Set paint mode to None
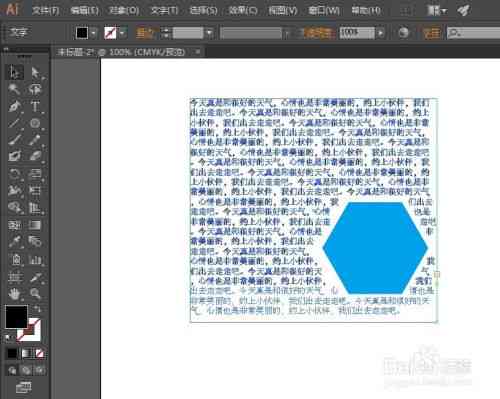This screenshot has width=500, height=399. point(40,353)
